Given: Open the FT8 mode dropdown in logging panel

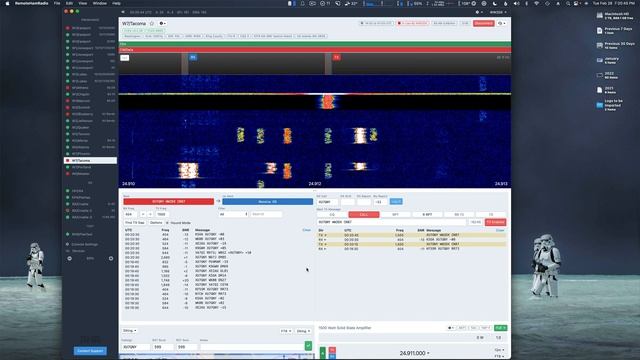Looking at the screenshot, I should 286,331.
